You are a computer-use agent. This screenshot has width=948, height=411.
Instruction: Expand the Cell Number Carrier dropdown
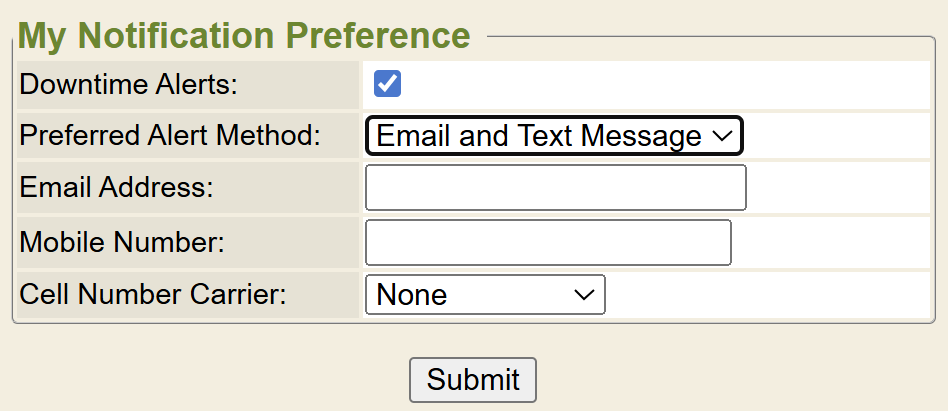[485, 295]
